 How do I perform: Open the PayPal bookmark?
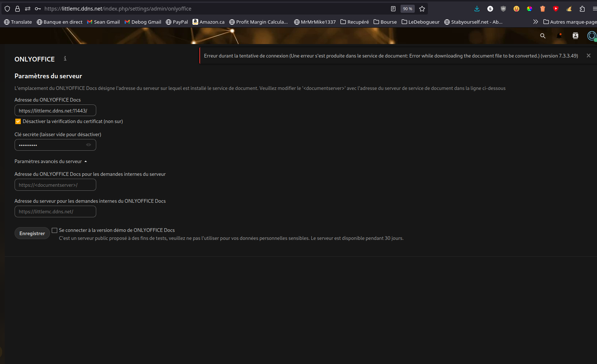pyautogui.click(x=177, y=22)
